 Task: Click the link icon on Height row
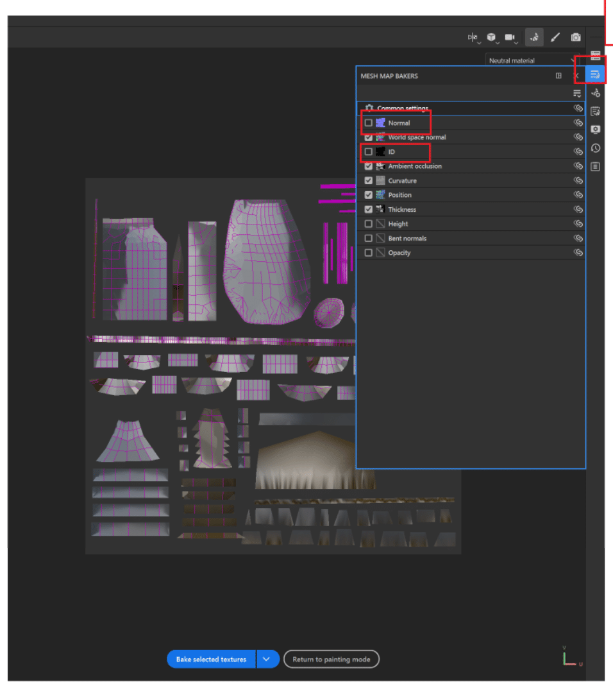point(578,224)
